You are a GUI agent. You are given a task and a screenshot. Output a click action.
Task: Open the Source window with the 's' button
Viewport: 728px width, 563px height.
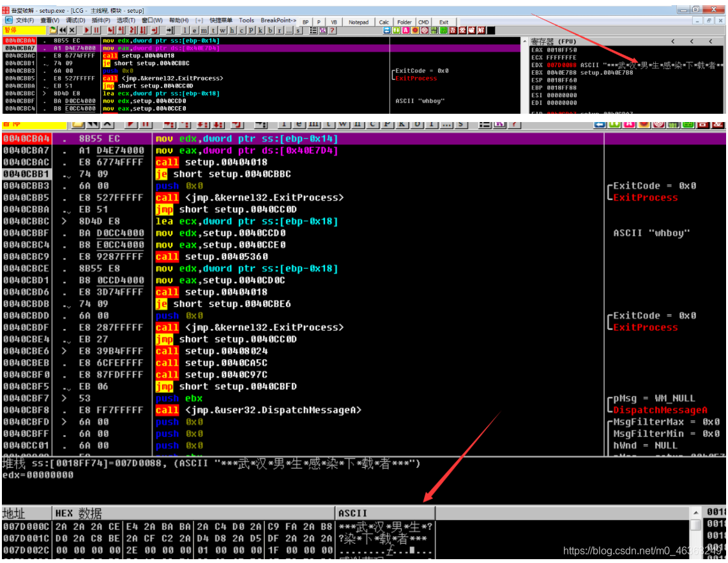pos(298,30)
